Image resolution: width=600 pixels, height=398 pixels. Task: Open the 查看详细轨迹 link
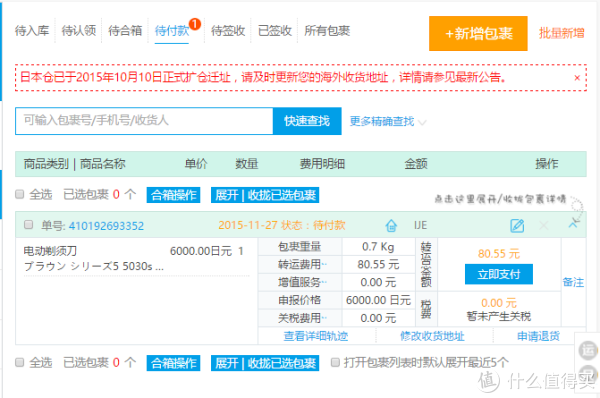316,336
